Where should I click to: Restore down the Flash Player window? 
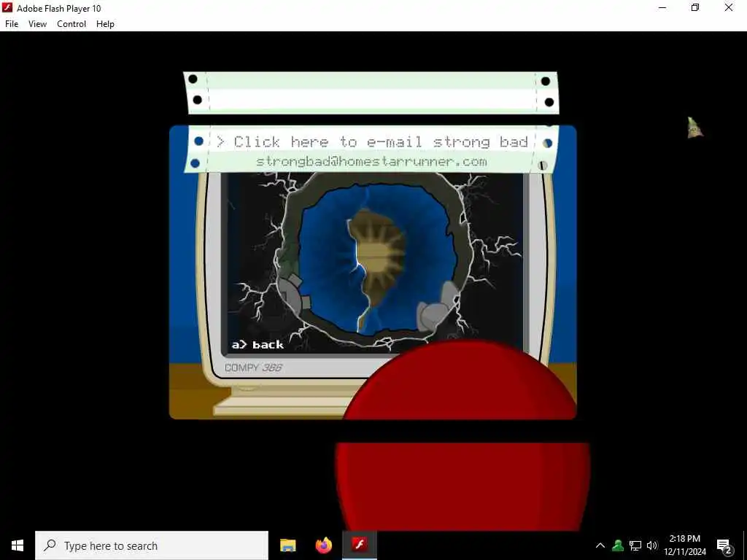(695, 7)
